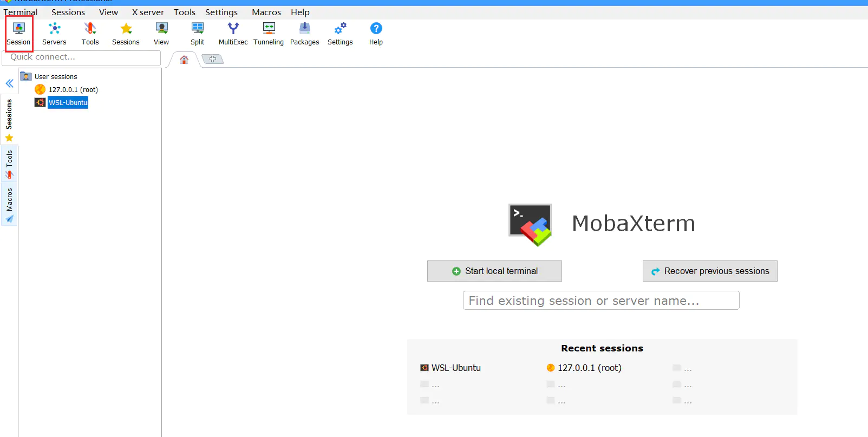Open the Tools menu in menu bar
Image resolution: width=868 pixels, height=437 pixels.
[184, 12]
